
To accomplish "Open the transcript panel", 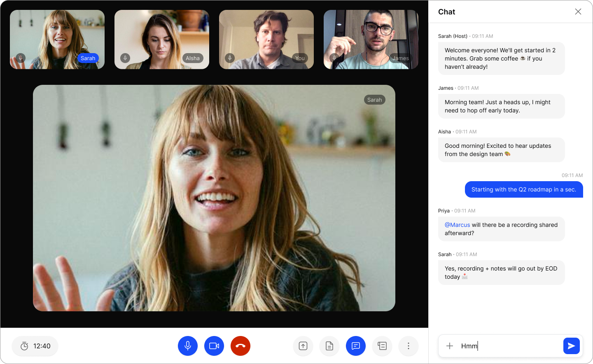I will pos(382,346).
